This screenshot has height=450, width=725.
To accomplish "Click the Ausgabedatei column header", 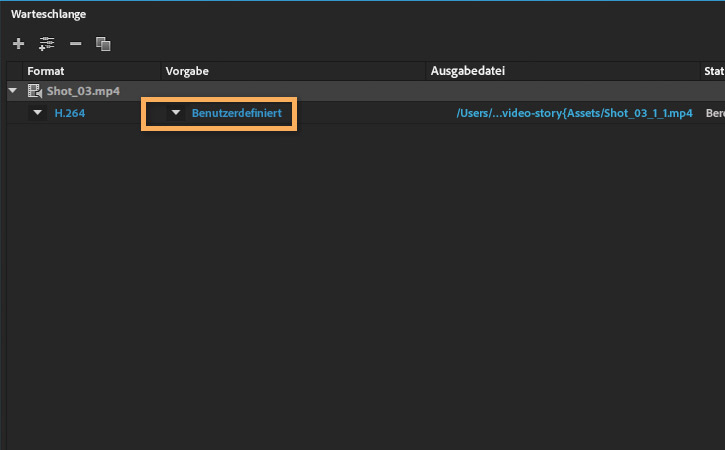I will point(467,71).
